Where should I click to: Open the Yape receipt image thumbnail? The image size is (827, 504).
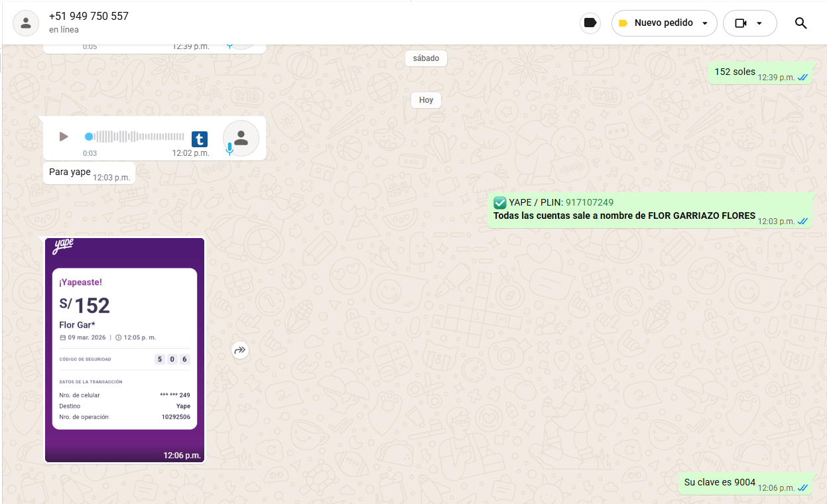[125, 349]
